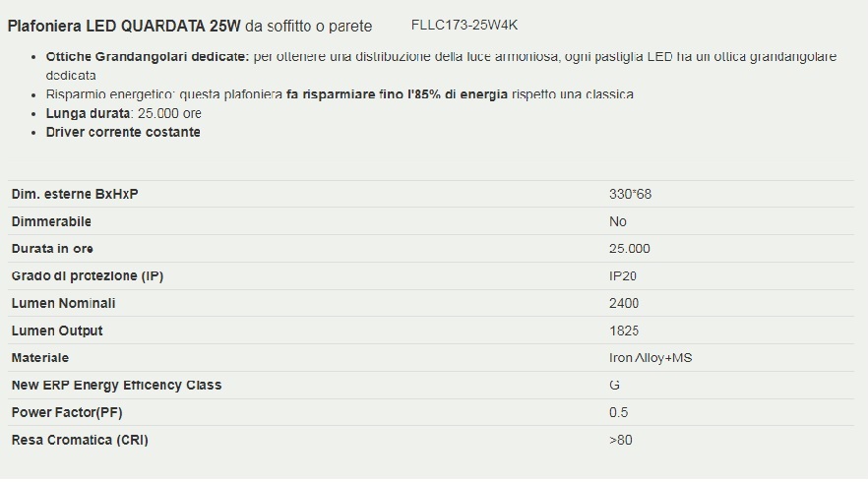Click the product code FLLC173-25W4K
Viewport: 868px width, 482px height.
tap(464, 25)
